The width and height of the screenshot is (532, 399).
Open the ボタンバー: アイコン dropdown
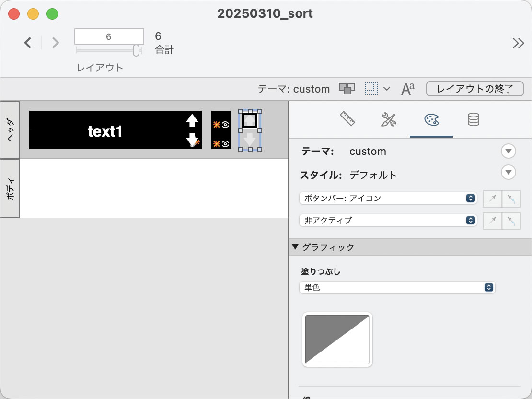[388, 199]
